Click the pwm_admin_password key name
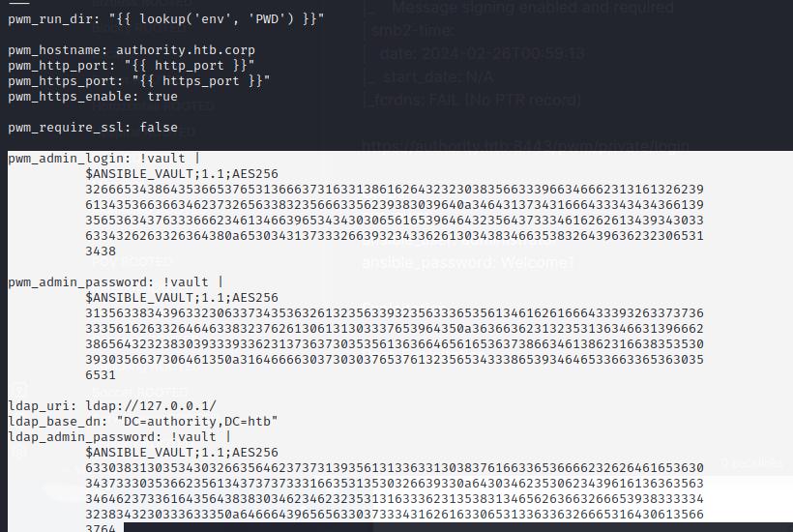Screen dimensions: 793x532 [x=76, y=282]
